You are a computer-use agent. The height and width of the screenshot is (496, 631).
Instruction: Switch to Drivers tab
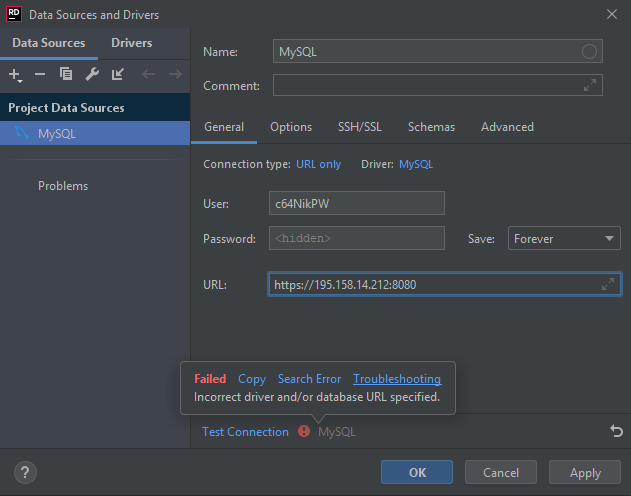click(132, 43)
